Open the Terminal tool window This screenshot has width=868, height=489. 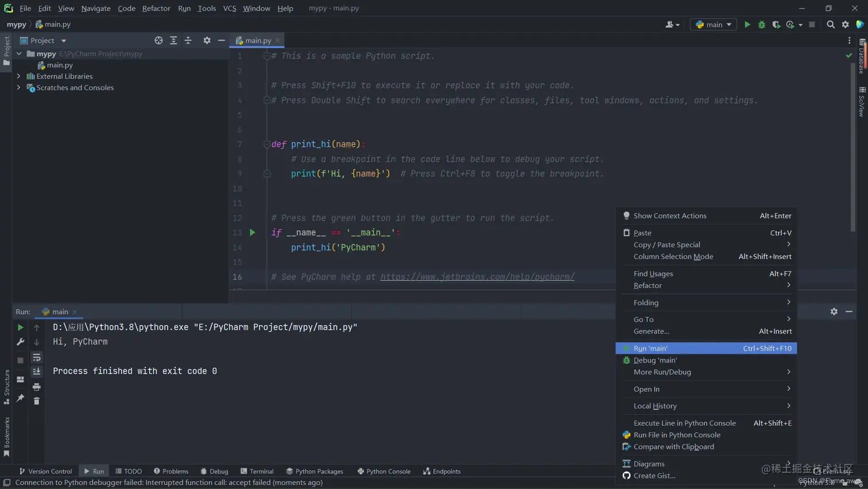click(257, 471)
